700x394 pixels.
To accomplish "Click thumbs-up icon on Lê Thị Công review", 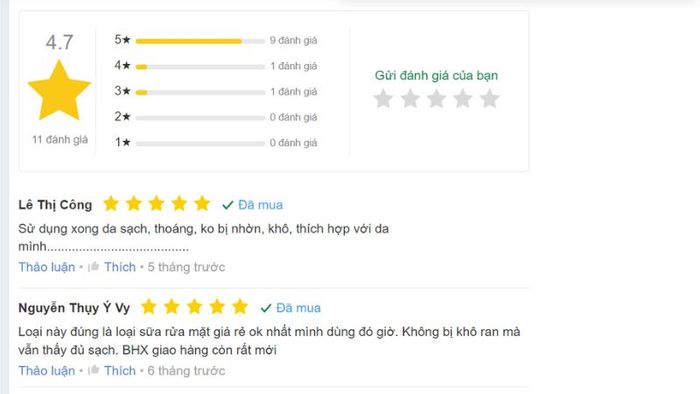I will [94, 267].
